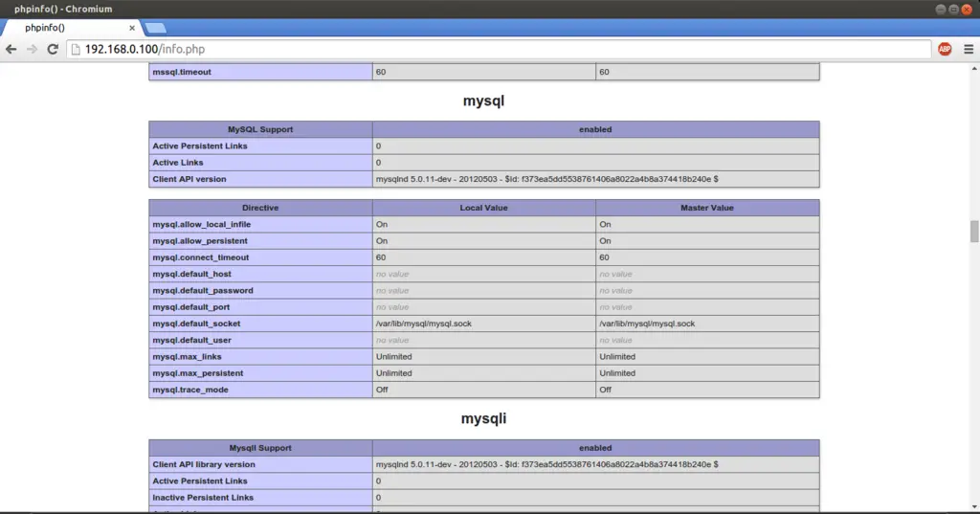Click the Client API version label

point(189,179)
